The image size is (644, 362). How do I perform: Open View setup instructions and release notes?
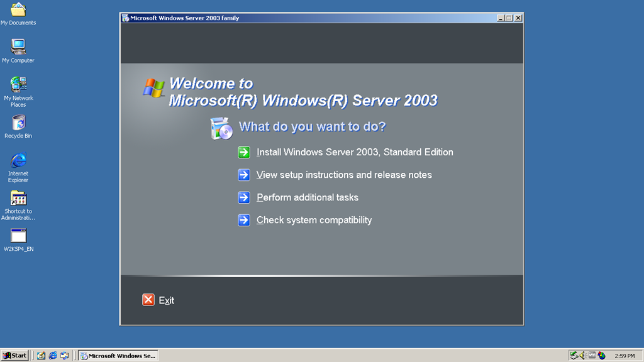[344, 175]
